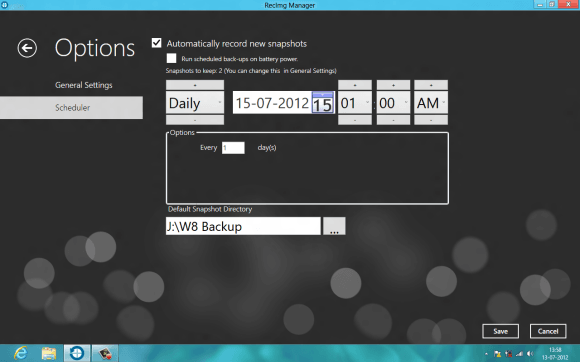Image resolution: width=580 pixels, height=362 pixels.
Task: Click the RecImg Manager title bar icon
Action: pyautogui.click(x=4, y=5)
